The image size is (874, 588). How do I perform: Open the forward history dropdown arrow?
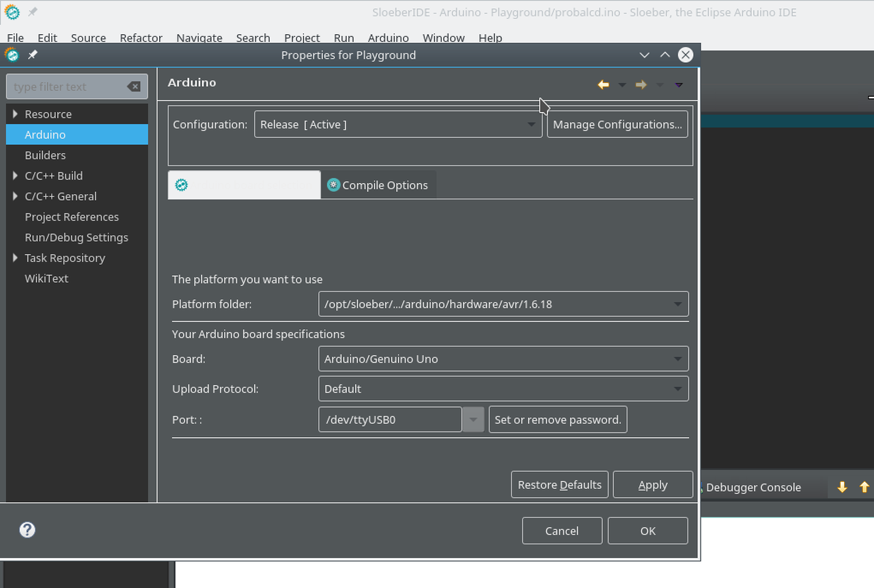coord(660,85)
